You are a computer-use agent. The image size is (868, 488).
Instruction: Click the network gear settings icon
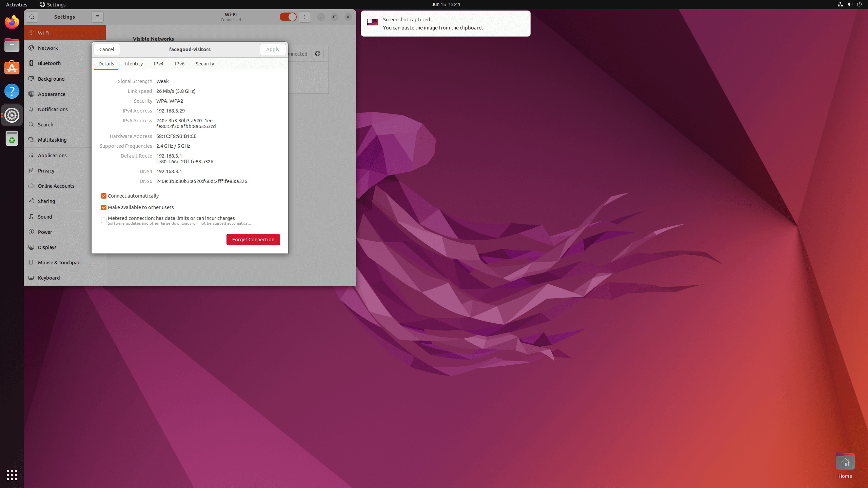[318, 54]
